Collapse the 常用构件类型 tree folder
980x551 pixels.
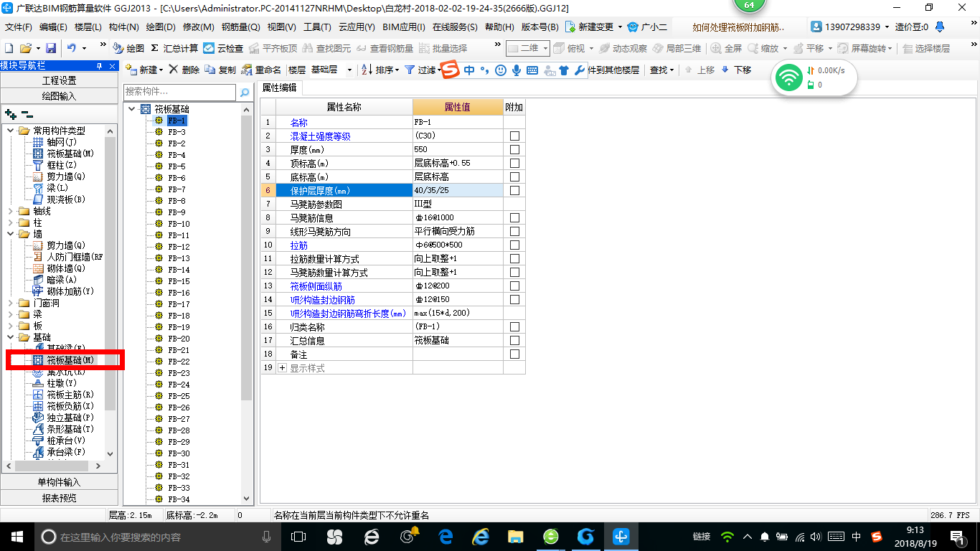click(11, 131)
